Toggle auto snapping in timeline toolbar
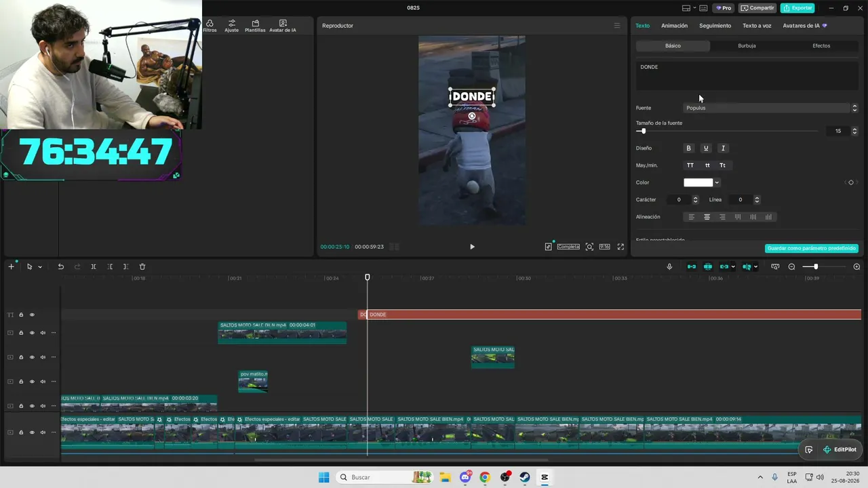The height and width of the screenshot is (488, 868). [708, 267]
